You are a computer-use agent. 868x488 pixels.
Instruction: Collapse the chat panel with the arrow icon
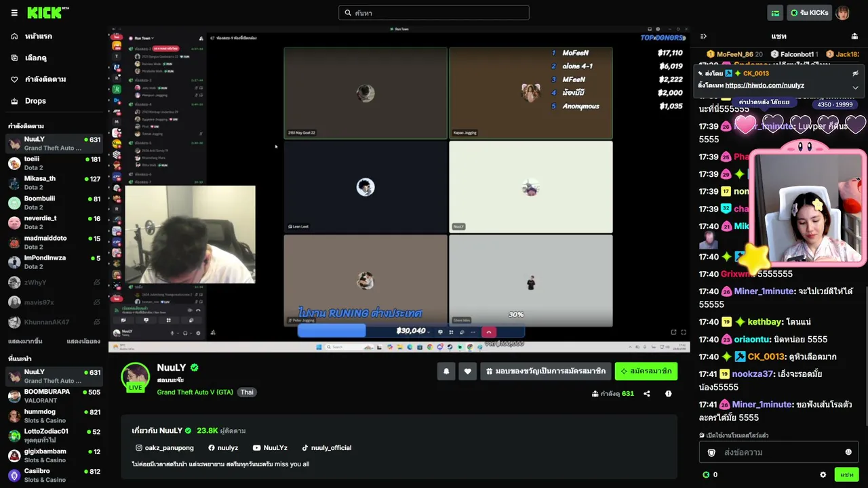pos(703,36)
